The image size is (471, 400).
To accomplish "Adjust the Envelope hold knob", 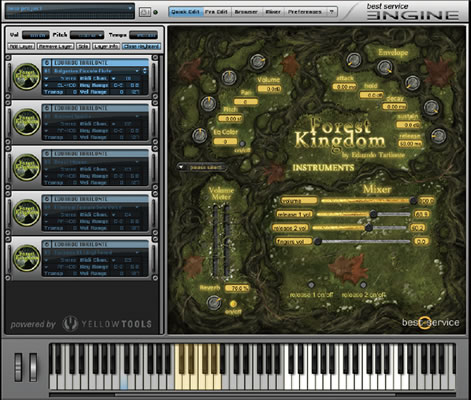I will pyautogui.click(x=384, y=67).
